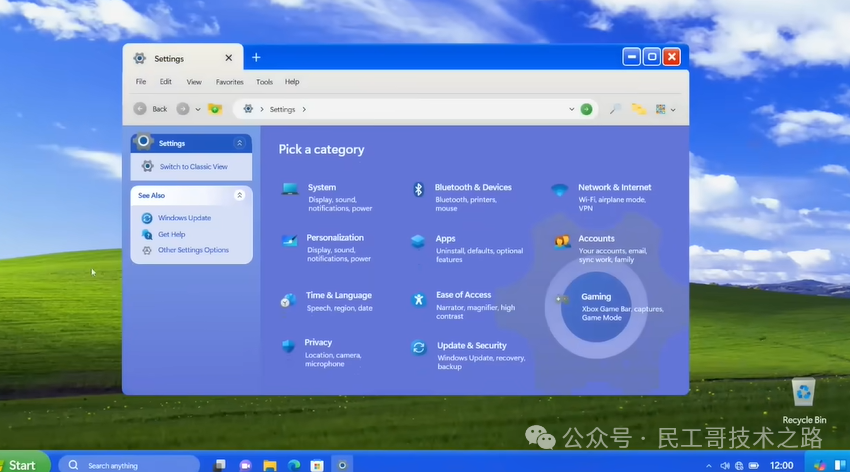Open Ease of Access icon
The height and width of the screenshot is (472, 850).
[418, 299]
